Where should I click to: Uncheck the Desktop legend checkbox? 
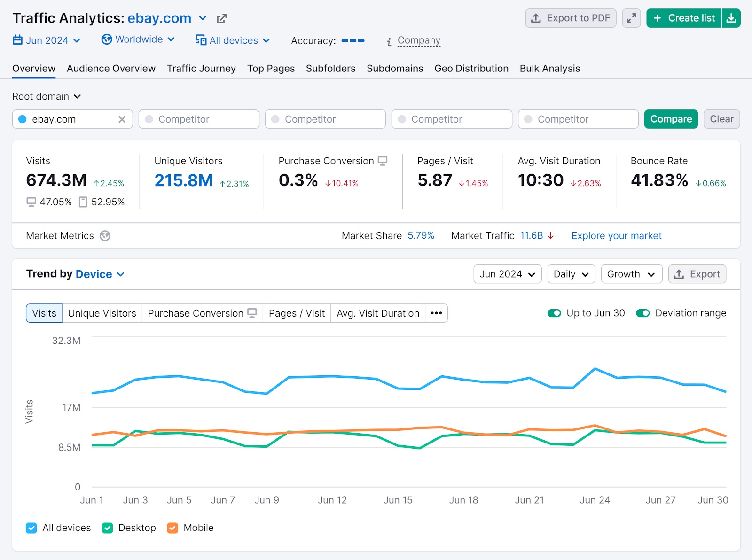tap(108, 528)
